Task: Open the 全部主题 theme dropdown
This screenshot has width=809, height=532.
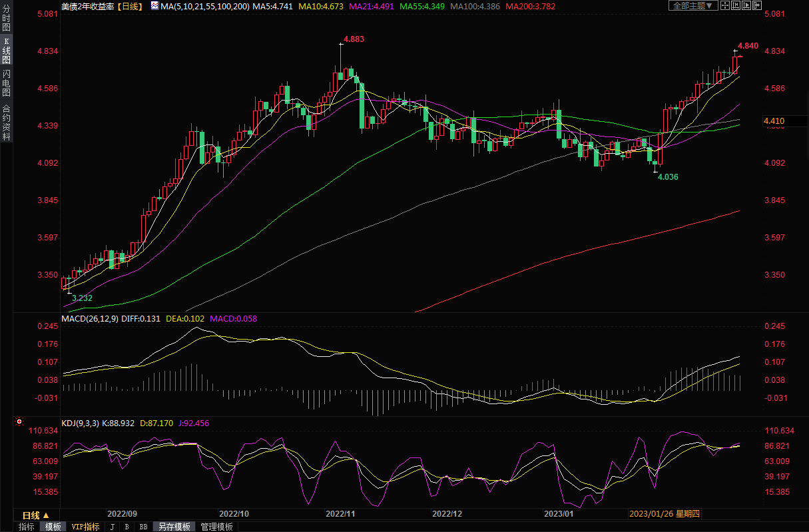Action: tap(692, 5)
